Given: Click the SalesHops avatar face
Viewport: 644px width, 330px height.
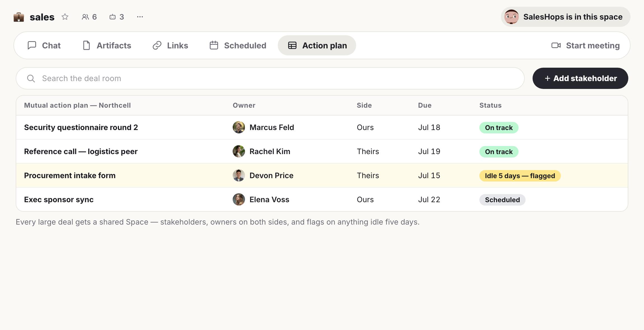Looking at the screenshot, I should [x=511, y=17].
